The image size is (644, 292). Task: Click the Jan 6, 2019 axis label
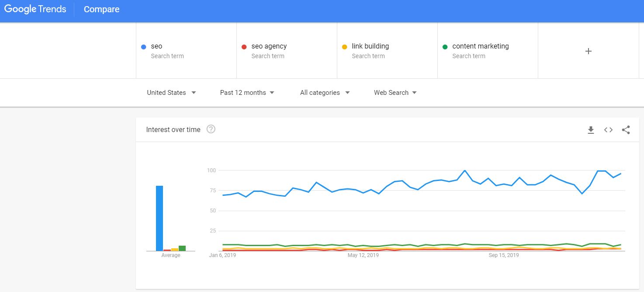click(x=222, y=255)
